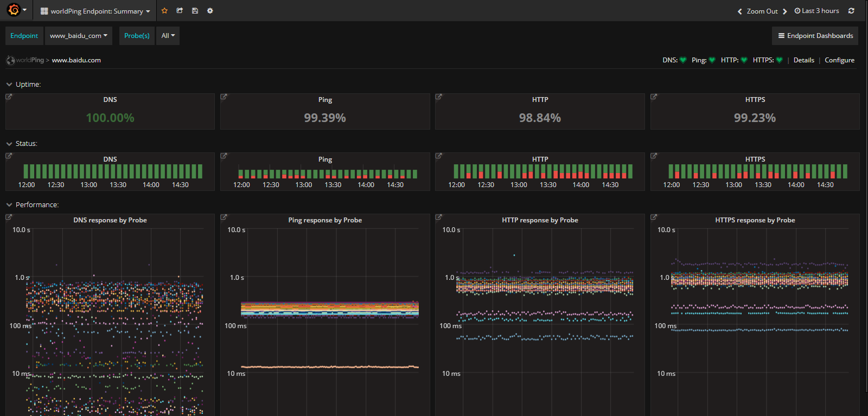Open the Details link
The height and width of the screenshot is (416, 868).
click(803, 60)
